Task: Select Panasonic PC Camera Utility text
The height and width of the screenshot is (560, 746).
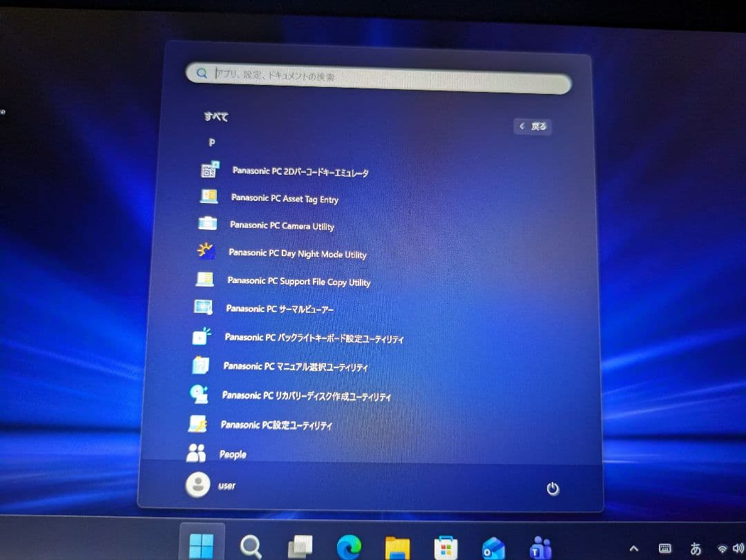Action: pyautogui.click(x=282, y=226)
